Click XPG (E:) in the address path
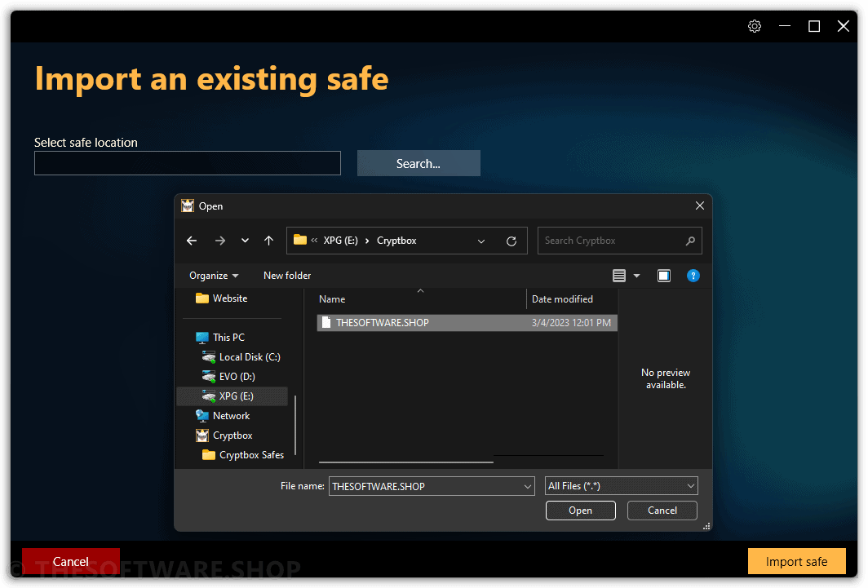The height and width of the screenshot is (588, 868). [x=340, y=241]
